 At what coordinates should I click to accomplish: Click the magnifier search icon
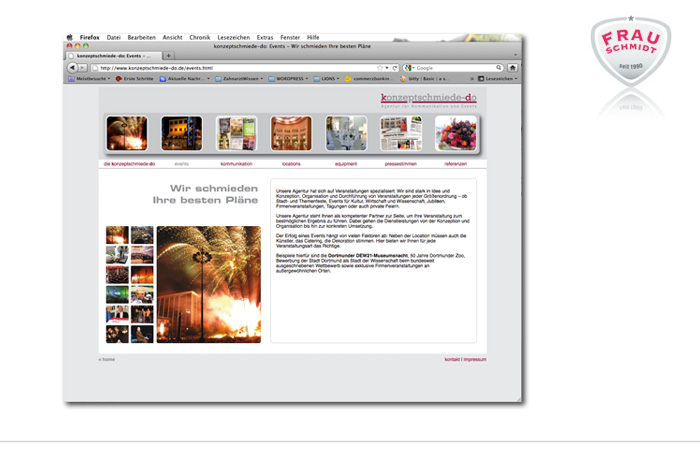tap(499, 68)
